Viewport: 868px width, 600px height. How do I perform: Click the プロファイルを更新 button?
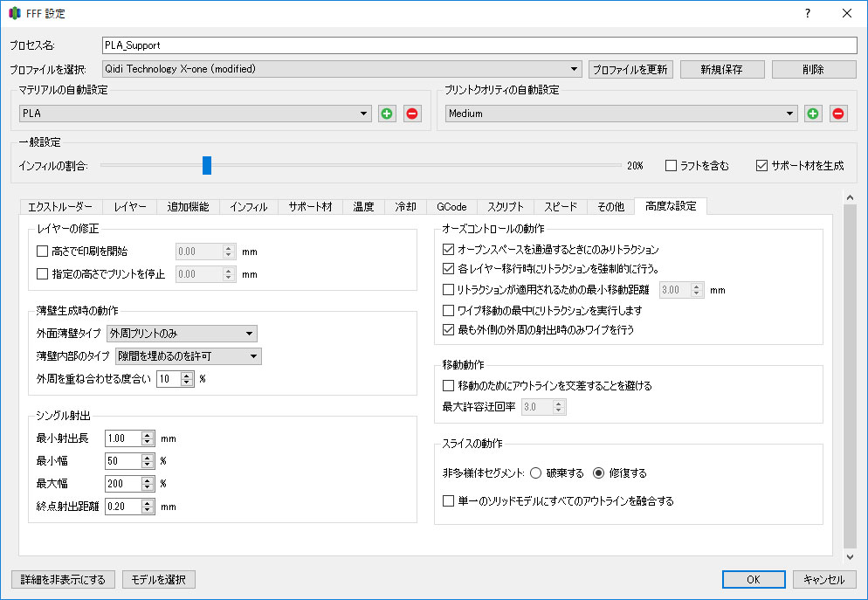click(x=630, y=69)
